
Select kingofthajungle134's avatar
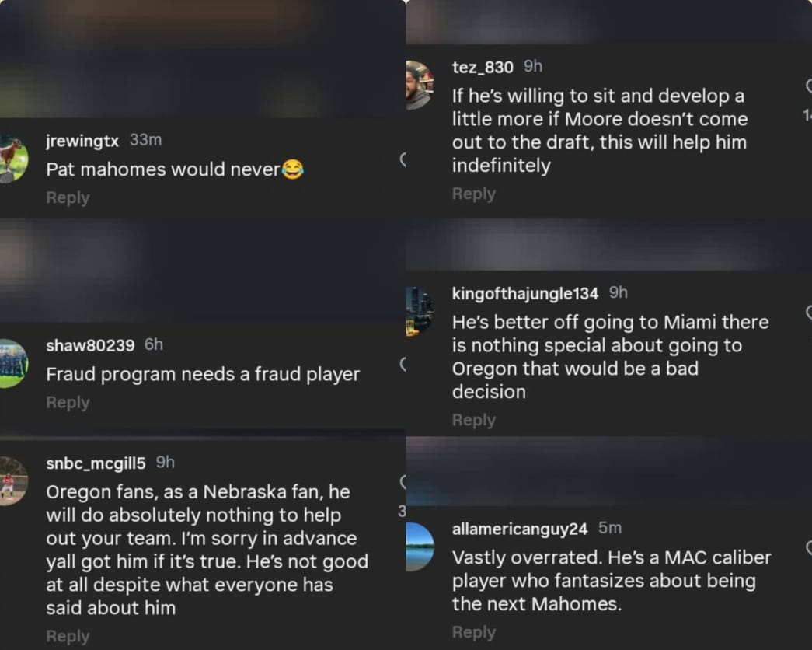[418, 305]
